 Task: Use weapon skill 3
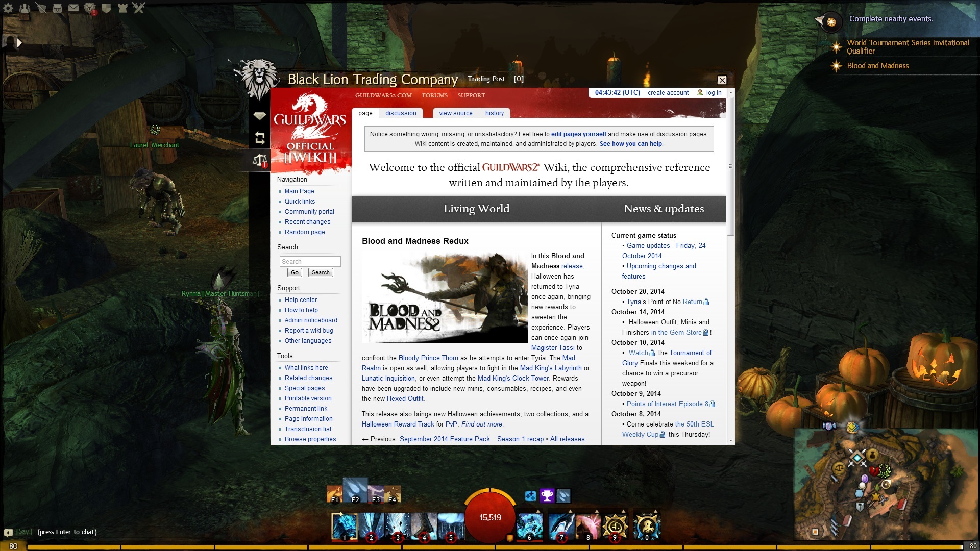398,527
